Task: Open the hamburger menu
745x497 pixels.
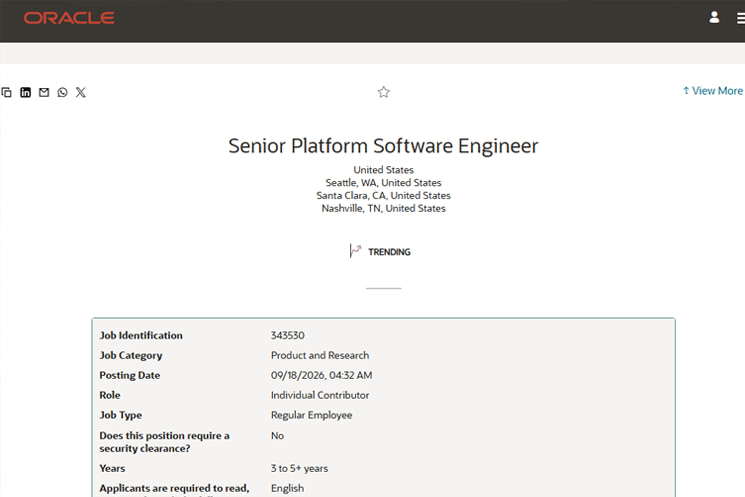Action: point(741,18)
